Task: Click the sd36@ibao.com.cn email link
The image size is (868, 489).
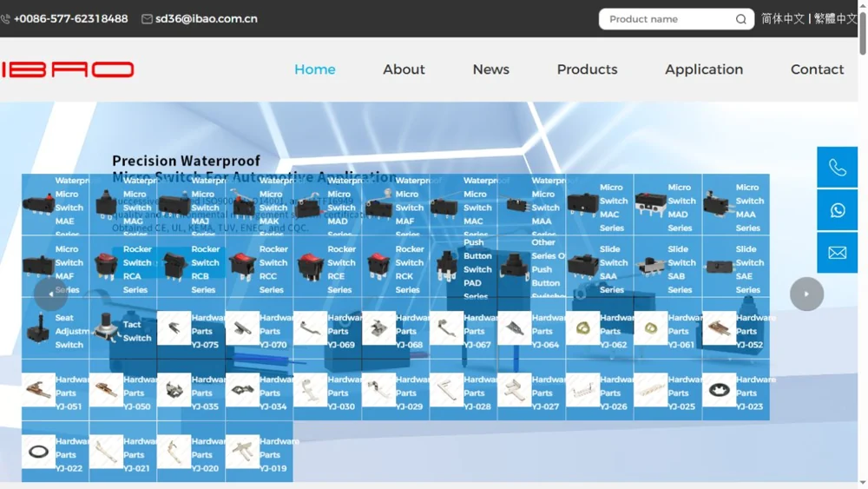Action: [x=206, y=19]
